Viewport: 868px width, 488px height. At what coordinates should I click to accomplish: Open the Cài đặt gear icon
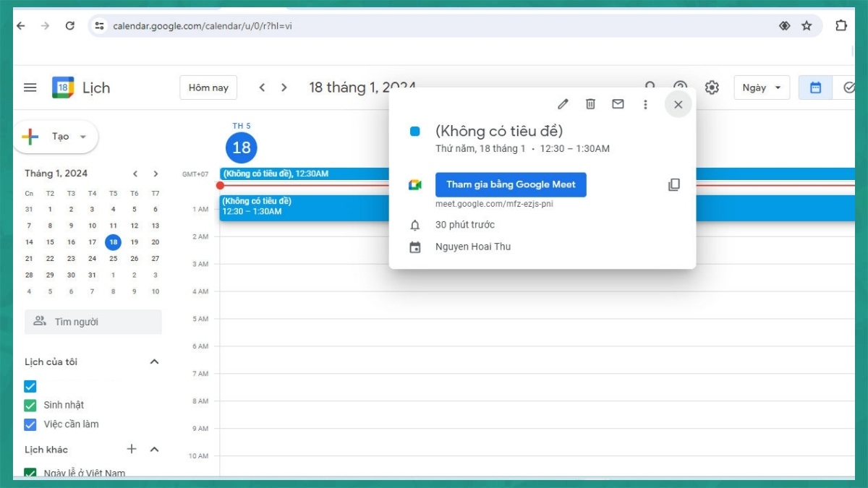[712, 87]
